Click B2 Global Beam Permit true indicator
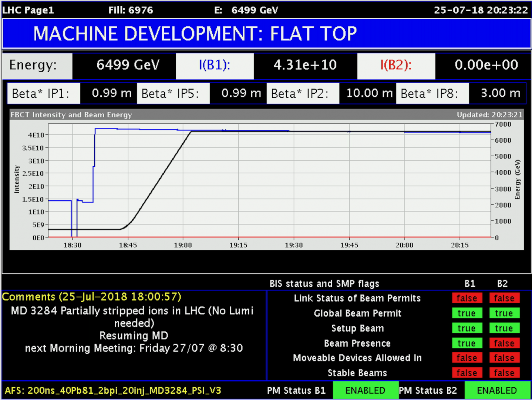Image resolution: width=532 pixels, height=400 pixels. 504,313
